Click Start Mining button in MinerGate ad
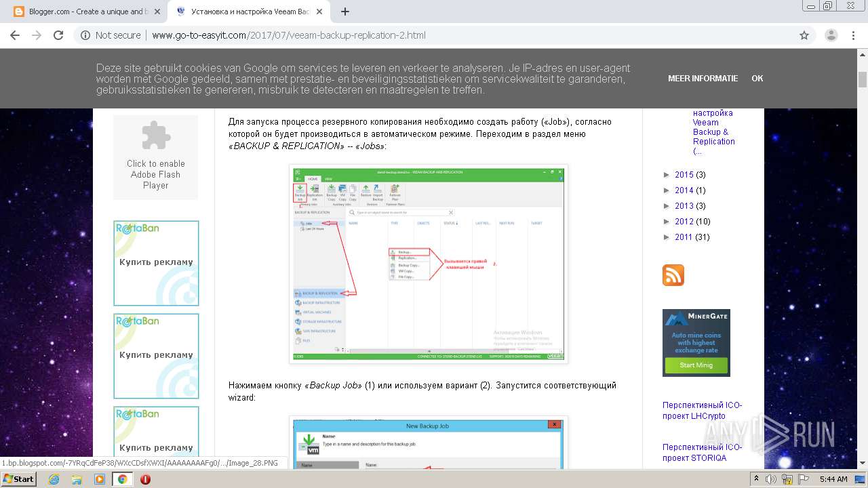 [696, 365]
